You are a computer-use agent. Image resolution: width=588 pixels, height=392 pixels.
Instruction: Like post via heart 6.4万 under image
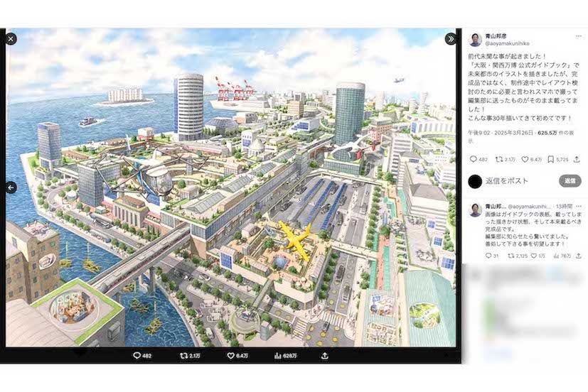(237, 356)
